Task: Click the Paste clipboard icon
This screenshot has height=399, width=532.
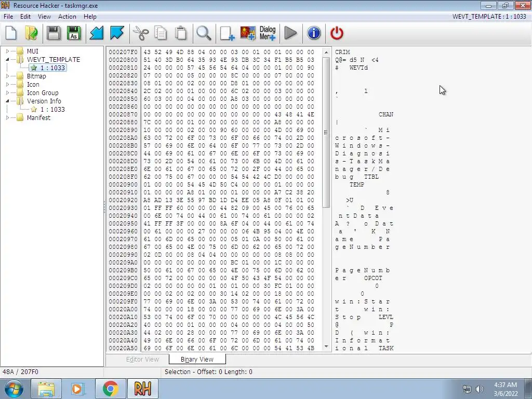Action: tap(181, 33)
